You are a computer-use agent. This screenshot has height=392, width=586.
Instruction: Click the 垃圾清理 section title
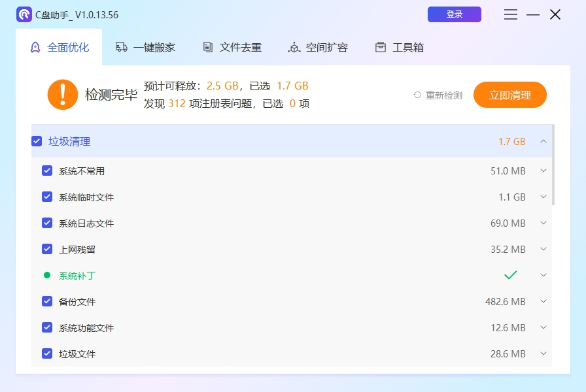tap(69, 142)
